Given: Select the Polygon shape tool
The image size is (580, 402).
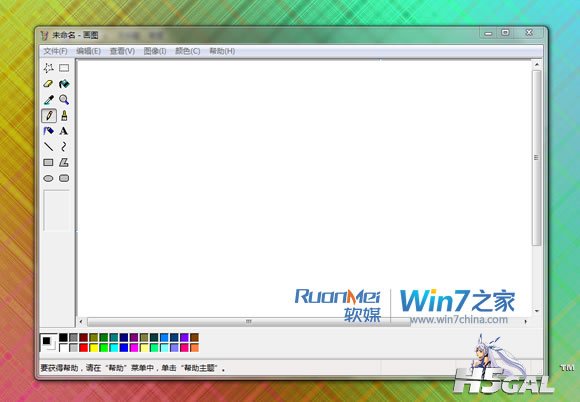Looking at the screenshot, I should 64,163.
